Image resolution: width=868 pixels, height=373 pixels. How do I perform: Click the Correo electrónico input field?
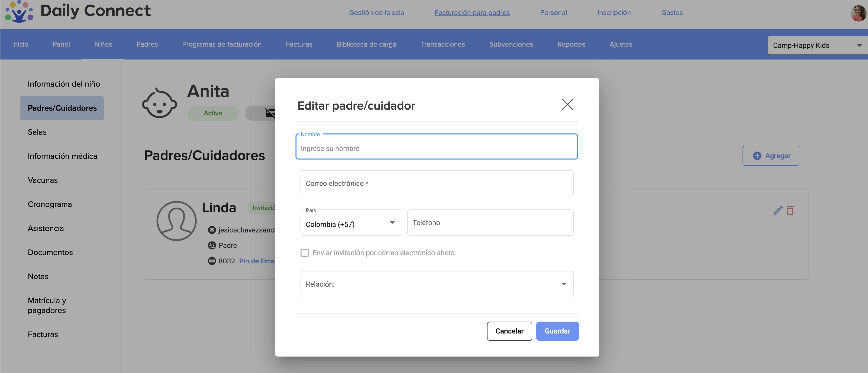coord(437,184)
